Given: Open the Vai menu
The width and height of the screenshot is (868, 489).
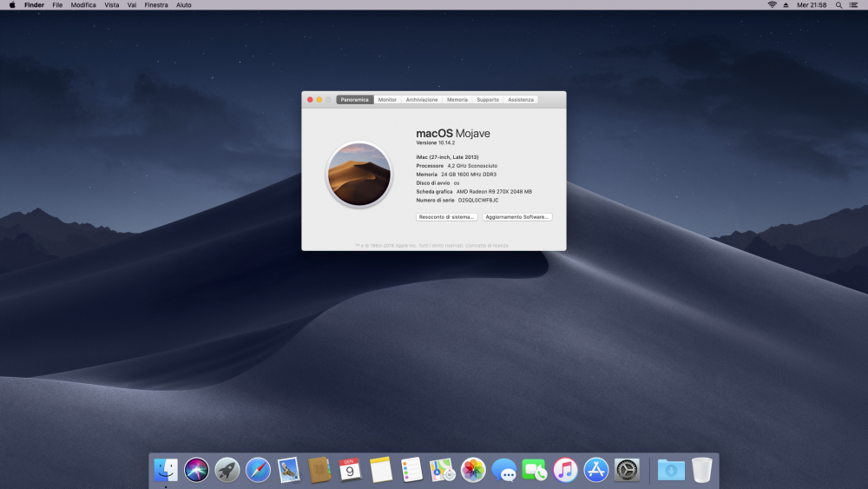Looking at the screenshot, I should point(132,5).
